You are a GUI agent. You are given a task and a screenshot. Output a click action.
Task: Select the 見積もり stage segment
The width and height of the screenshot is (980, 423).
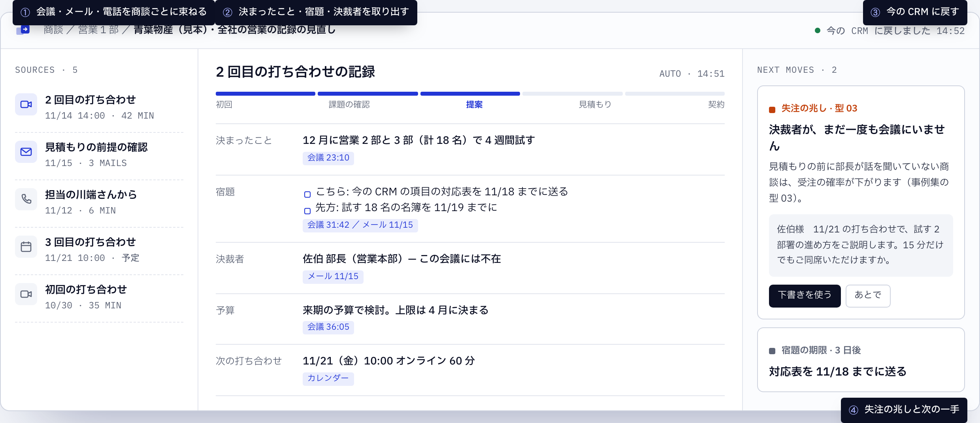click(572, 94)
